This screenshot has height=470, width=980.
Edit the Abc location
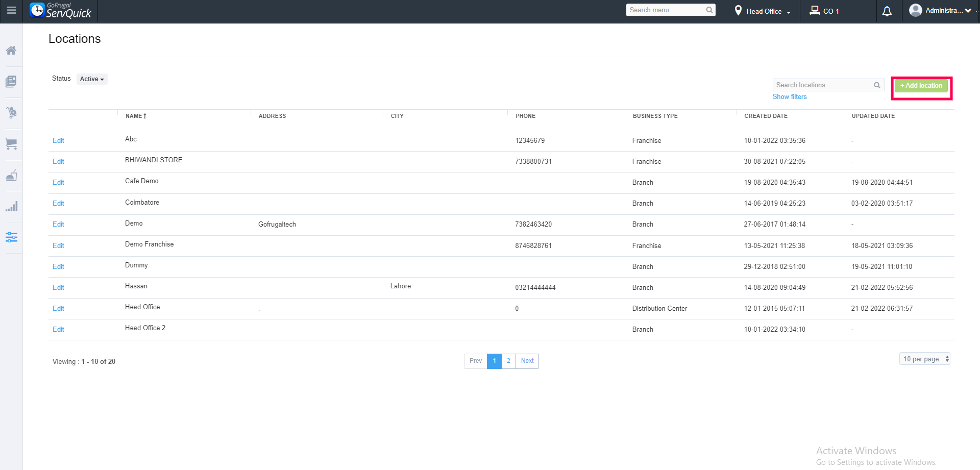tap(58, 141)
